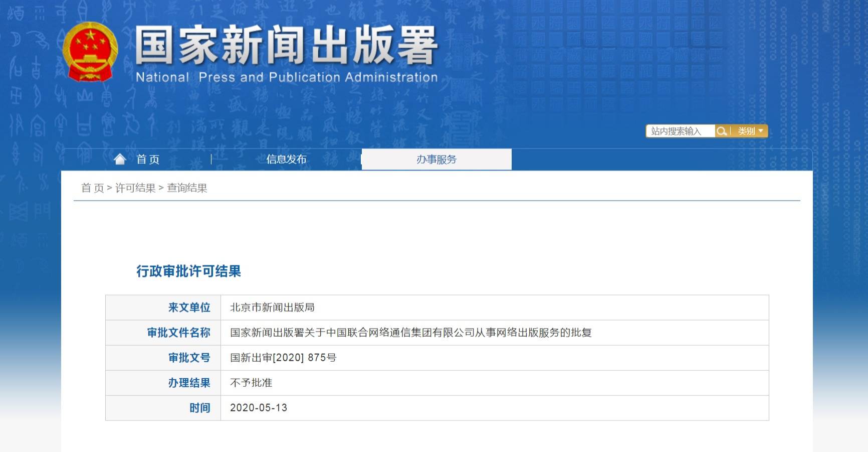Screen dimensions: 868x452
Task: Open the 信息发布 menu item
Action: click(286, 160)
